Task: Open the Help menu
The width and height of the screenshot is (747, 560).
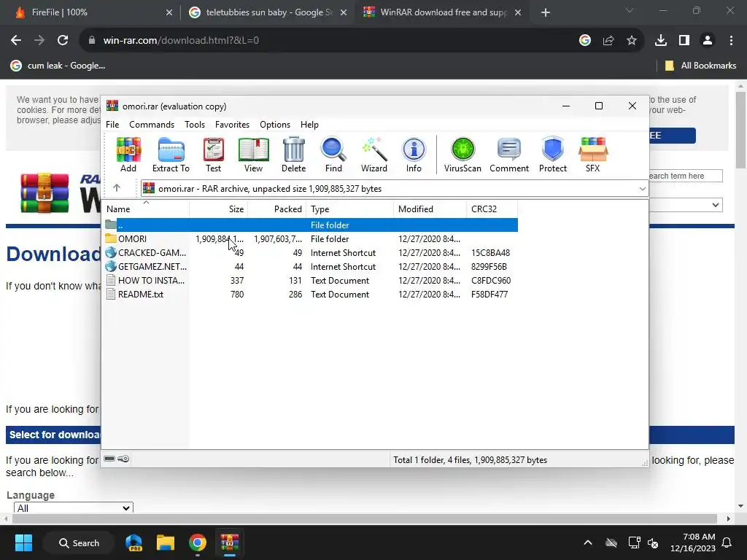Action: 309,124
